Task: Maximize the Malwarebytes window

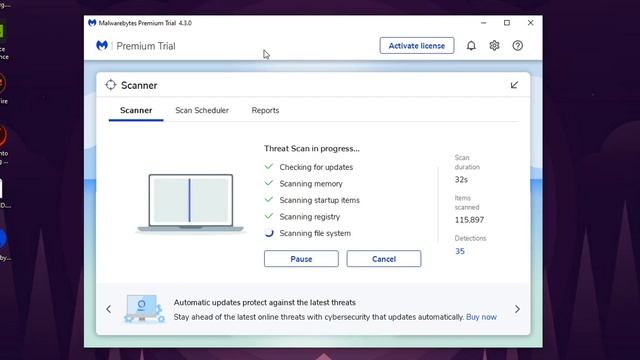Action: coord(507,23)
